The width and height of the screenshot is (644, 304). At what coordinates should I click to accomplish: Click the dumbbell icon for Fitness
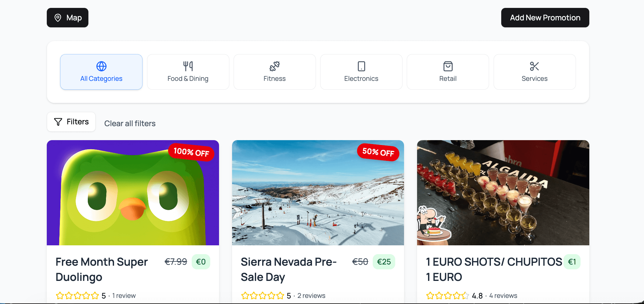pyautogui.click(x=274, y=66)
